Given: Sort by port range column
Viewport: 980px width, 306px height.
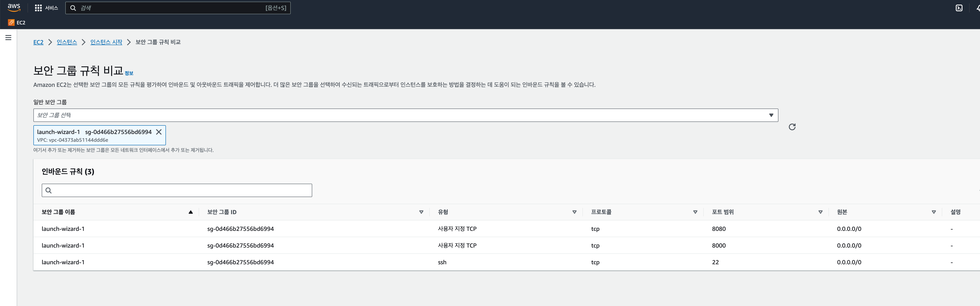Looking at the screenshot, I should click(x=820, y=212).
